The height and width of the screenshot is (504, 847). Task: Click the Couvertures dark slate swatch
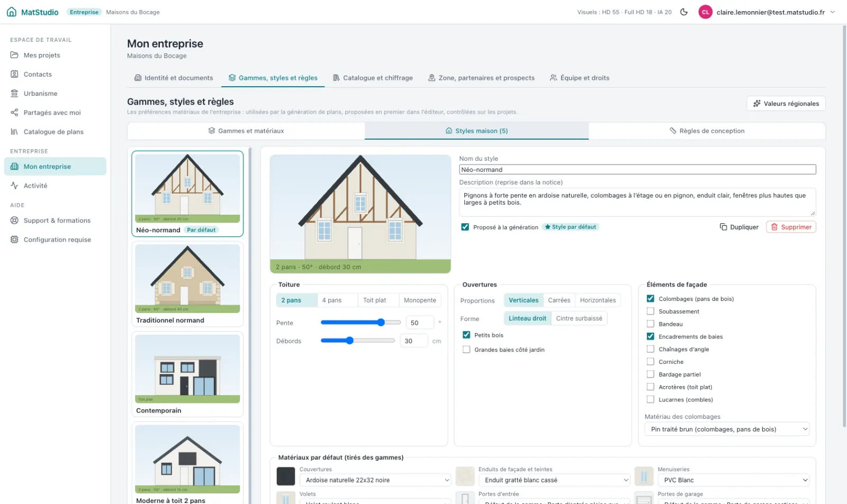coord(286,476)
